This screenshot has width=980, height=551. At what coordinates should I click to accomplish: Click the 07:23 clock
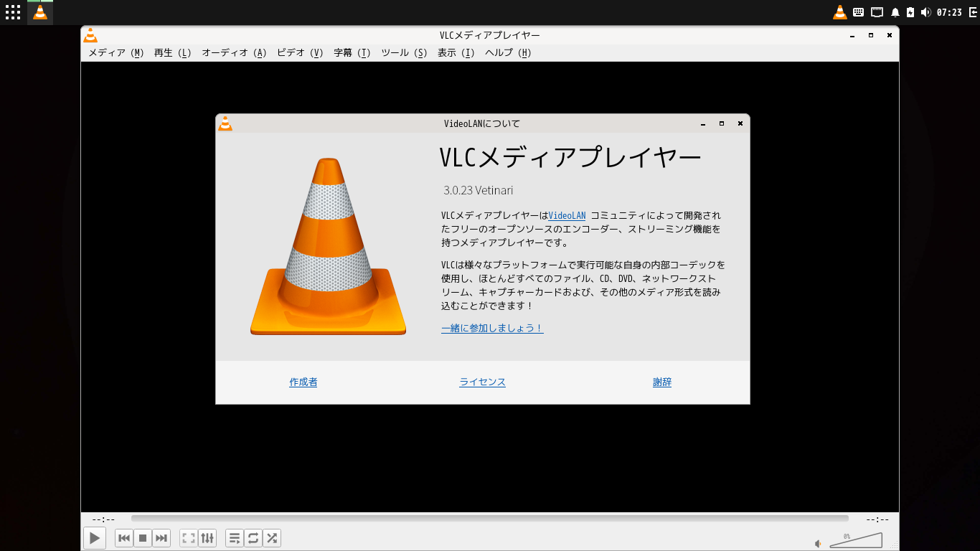(x=949, y=12)
